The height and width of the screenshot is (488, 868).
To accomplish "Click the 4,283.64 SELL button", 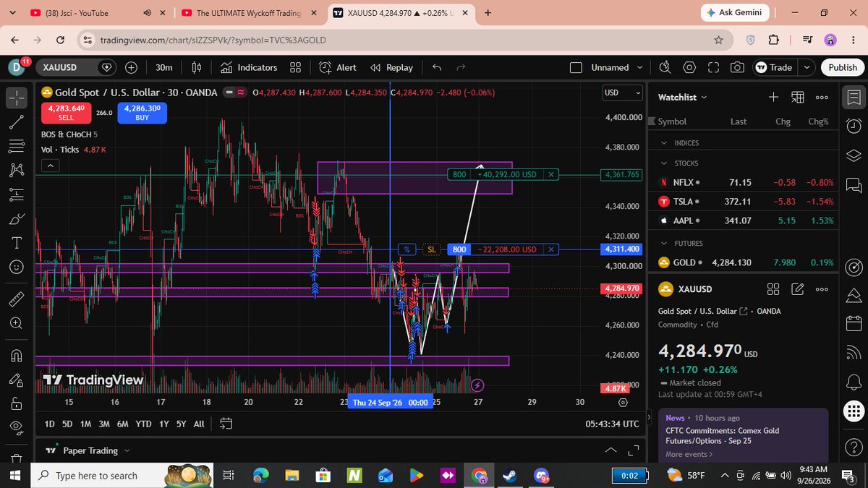I will pos(66,112).
